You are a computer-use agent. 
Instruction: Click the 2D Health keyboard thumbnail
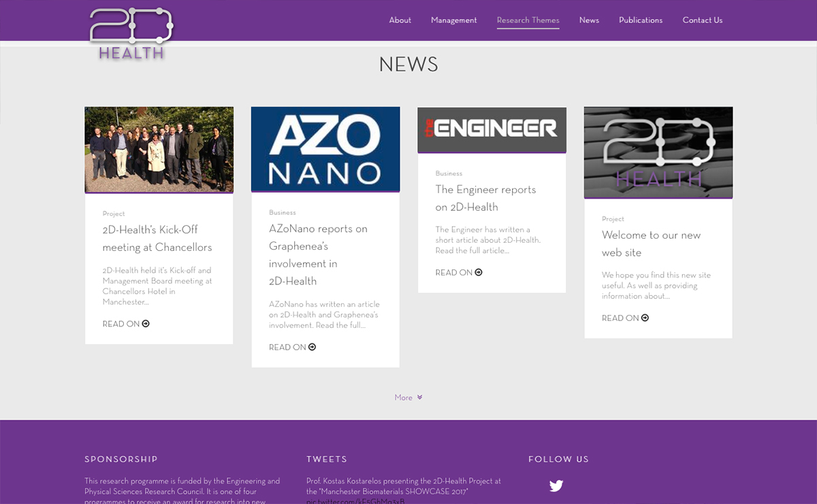coord(658,152)
